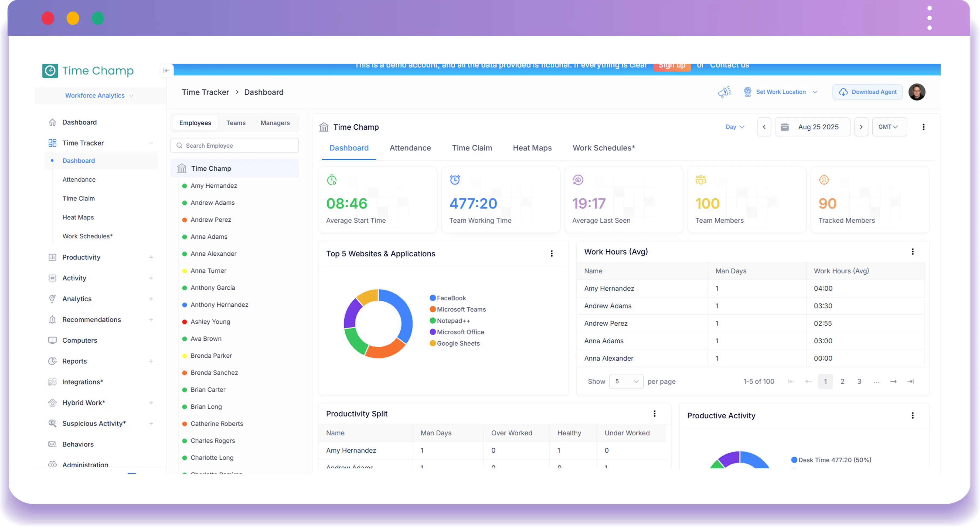Open Top 5 Websites & Applications options menu
Image resolution: width=980 pixels, height=527 pixels.
(x=552, y=253)
